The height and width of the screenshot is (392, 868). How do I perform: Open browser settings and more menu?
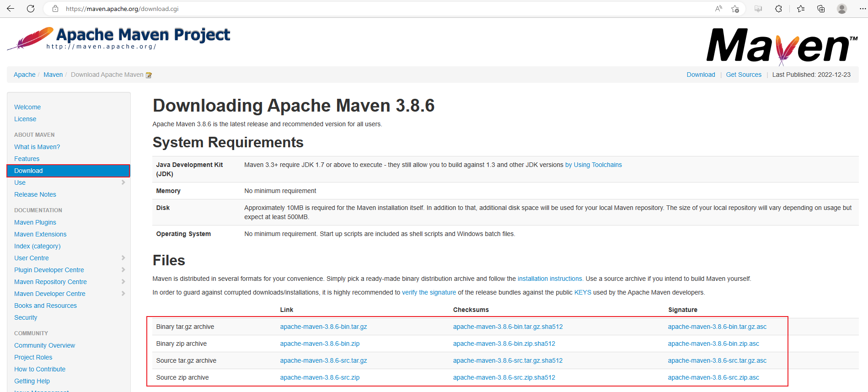click(862, 9)
